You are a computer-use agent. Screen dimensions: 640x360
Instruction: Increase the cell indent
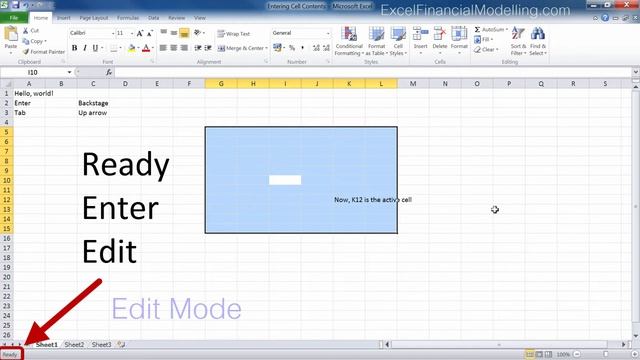208,48
